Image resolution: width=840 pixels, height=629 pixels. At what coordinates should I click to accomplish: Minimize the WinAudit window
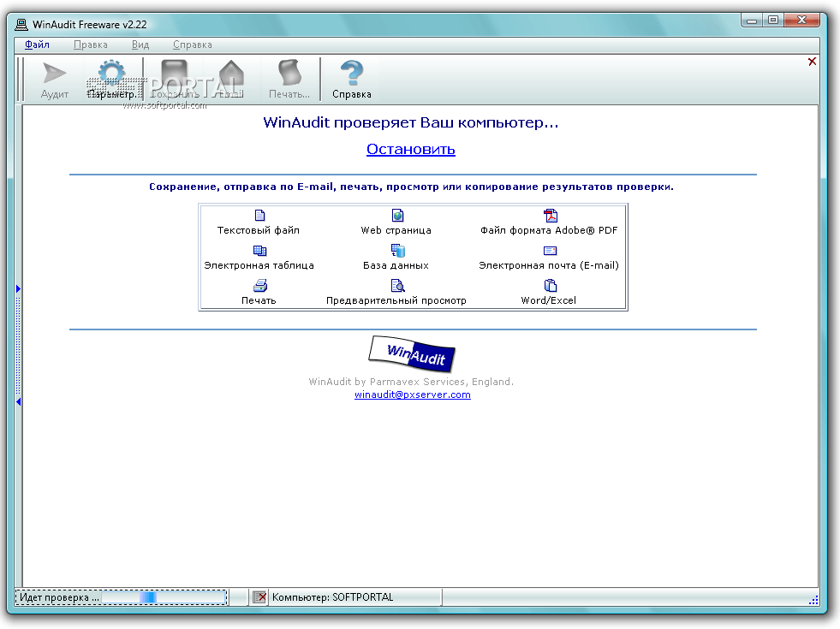pos(752,21)
